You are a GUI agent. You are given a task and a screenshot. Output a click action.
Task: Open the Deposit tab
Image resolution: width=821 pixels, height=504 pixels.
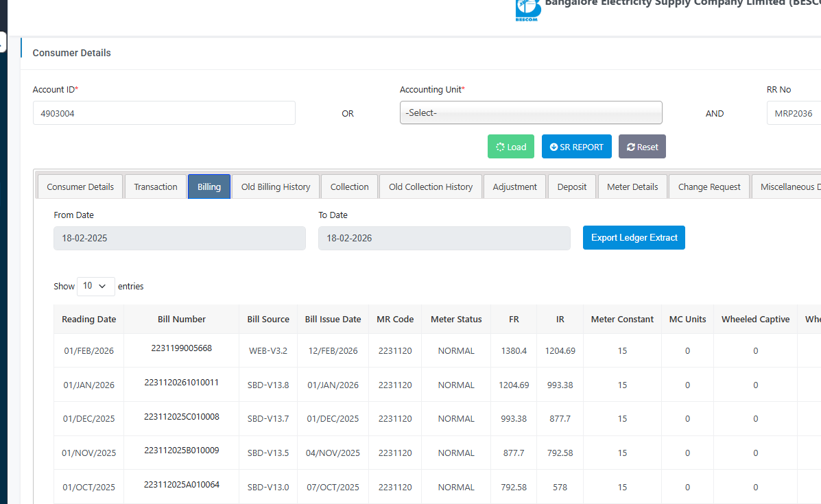pos(572,187)
